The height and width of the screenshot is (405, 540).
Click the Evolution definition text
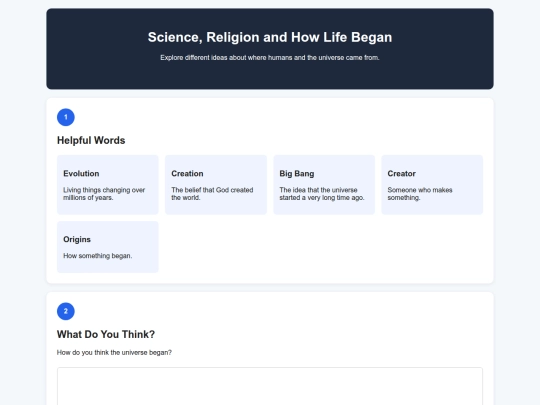pos(104,194)
